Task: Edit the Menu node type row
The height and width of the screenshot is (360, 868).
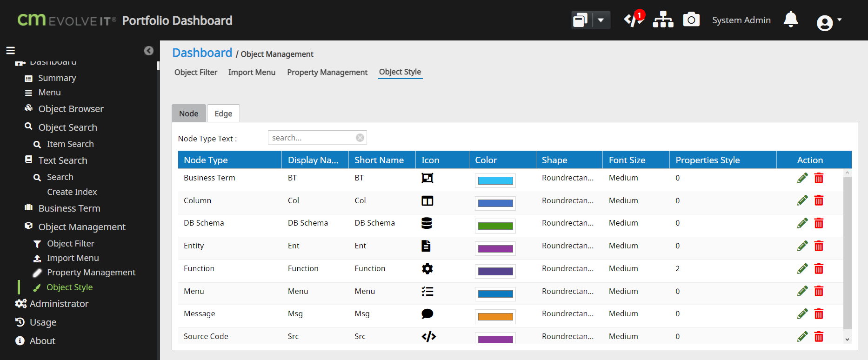Action: tap(802, 291)
